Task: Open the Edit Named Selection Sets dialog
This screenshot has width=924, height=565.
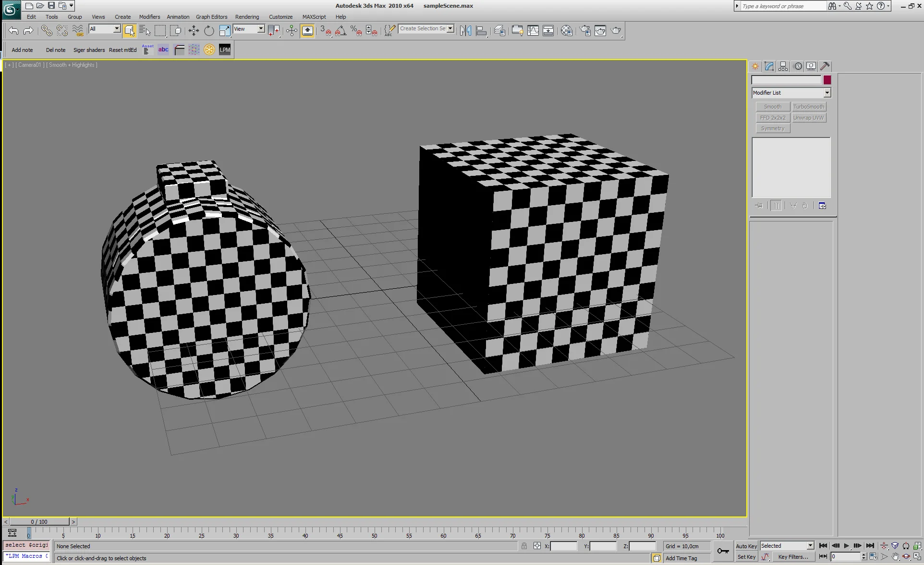Action: point(389,31)
